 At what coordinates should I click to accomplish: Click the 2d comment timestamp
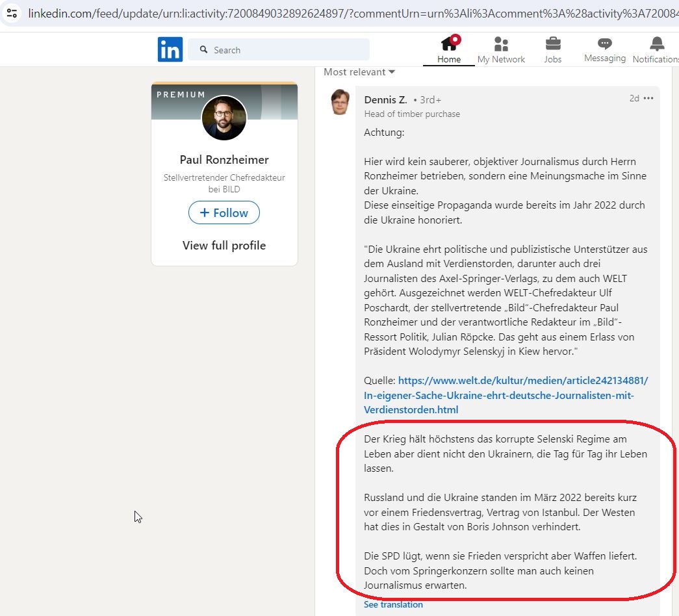coord(634,98)
